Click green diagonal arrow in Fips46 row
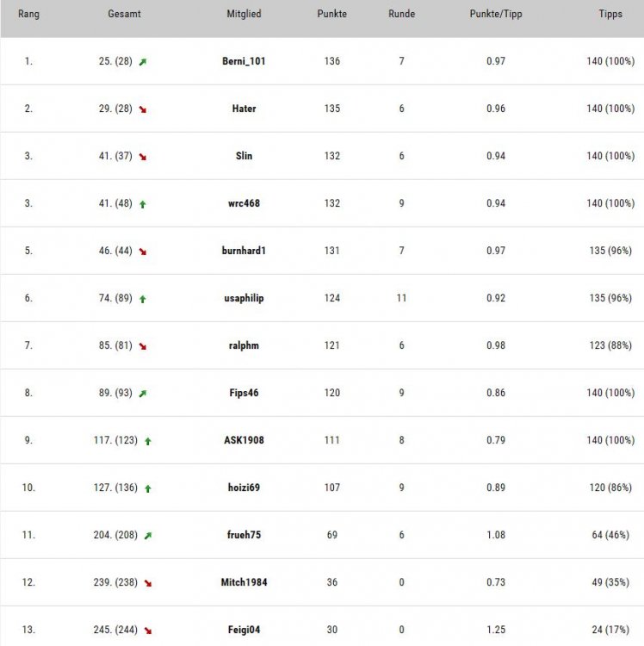The width and height of the screenshot is (644, 646). point(143,394)
